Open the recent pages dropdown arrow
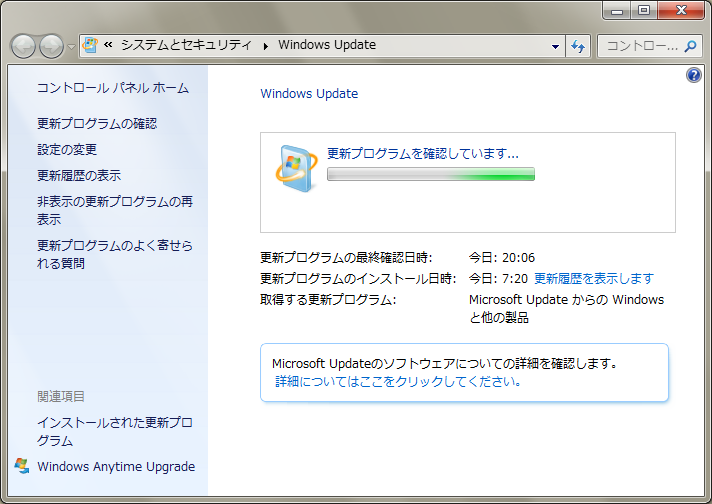Screen dimensions: 712x504 tap(71, 46)
